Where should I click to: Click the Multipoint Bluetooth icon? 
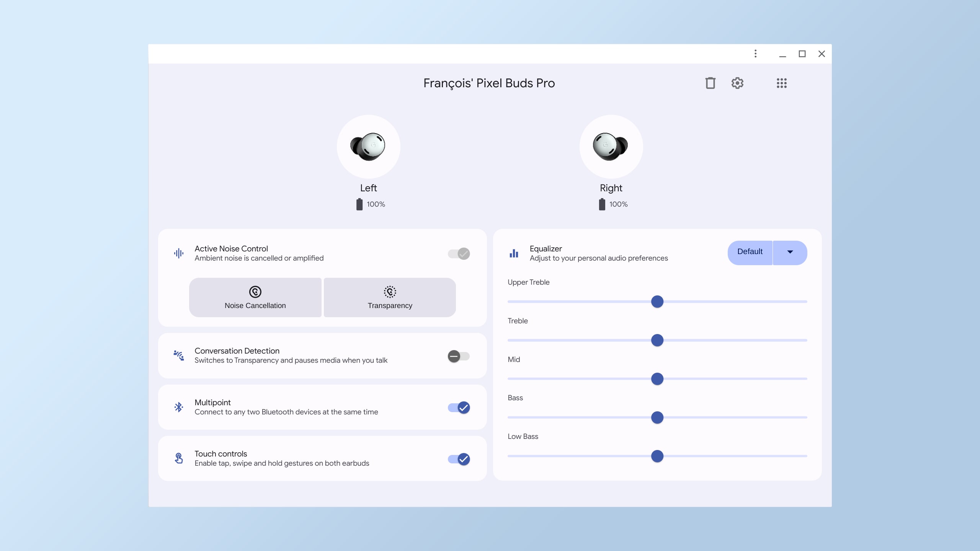click(178, 407)
